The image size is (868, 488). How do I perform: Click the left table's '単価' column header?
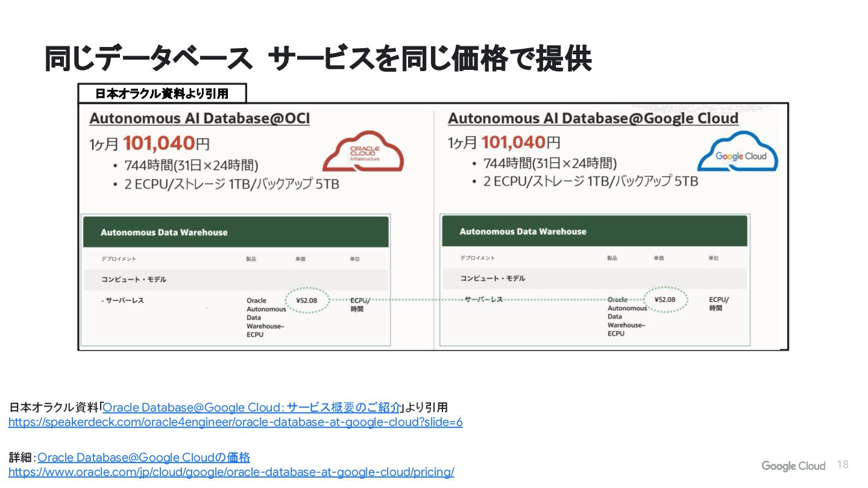pos(300,259)
